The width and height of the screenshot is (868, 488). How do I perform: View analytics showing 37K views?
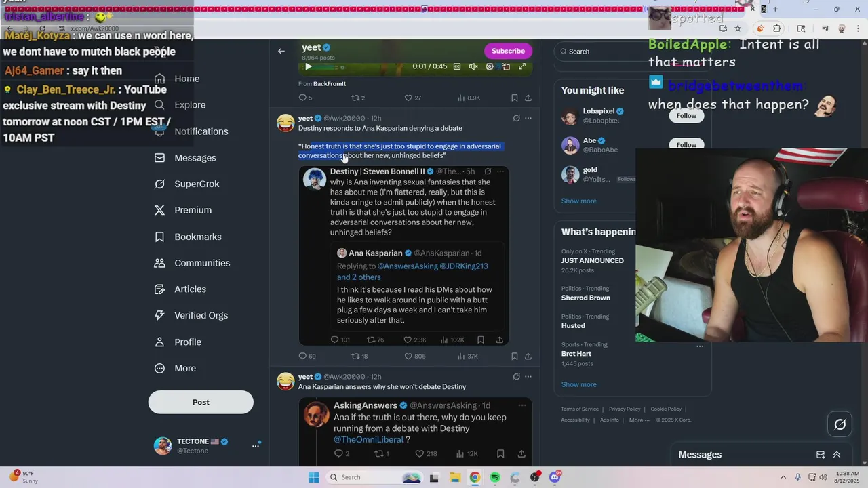[x=468, y=356]
